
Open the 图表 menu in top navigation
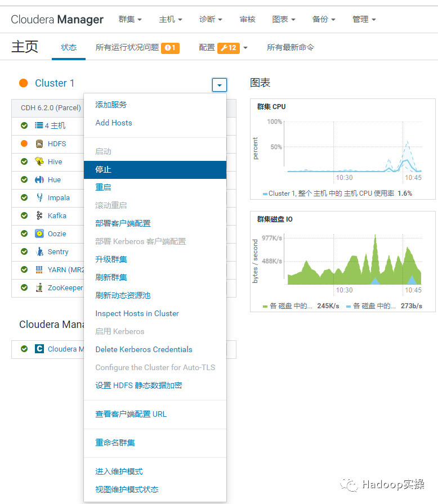[284, 20]
